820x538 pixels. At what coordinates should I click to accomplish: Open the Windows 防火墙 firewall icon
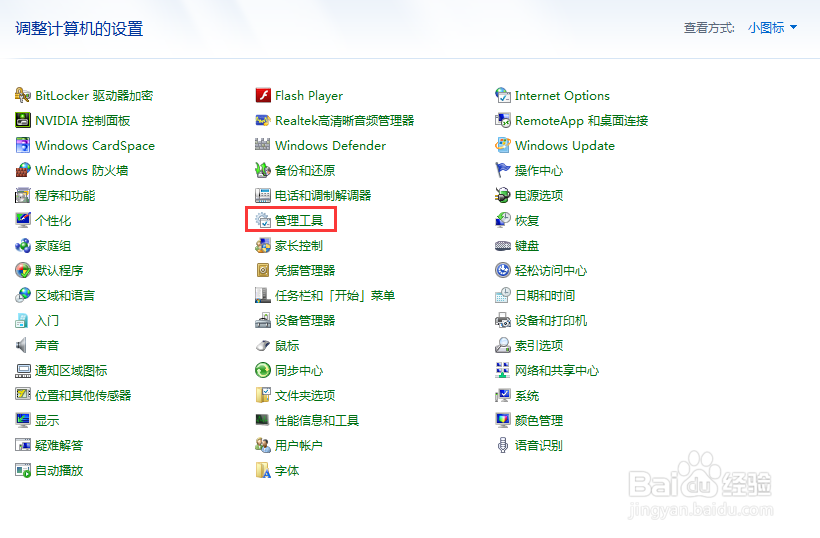22,170
